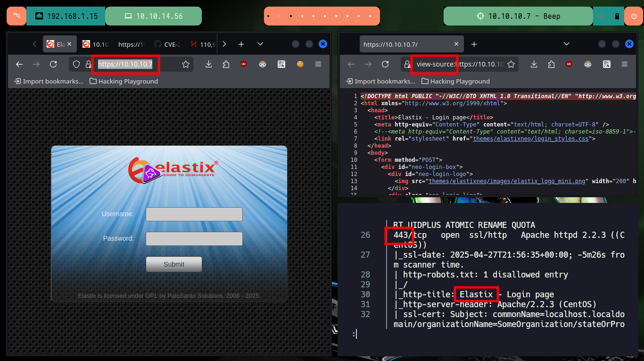This screenshot has width=644, height=361.
Task: Click the 'http-robots.txt: 1 disallowed entry' terminal line
Action: point(481,275)
